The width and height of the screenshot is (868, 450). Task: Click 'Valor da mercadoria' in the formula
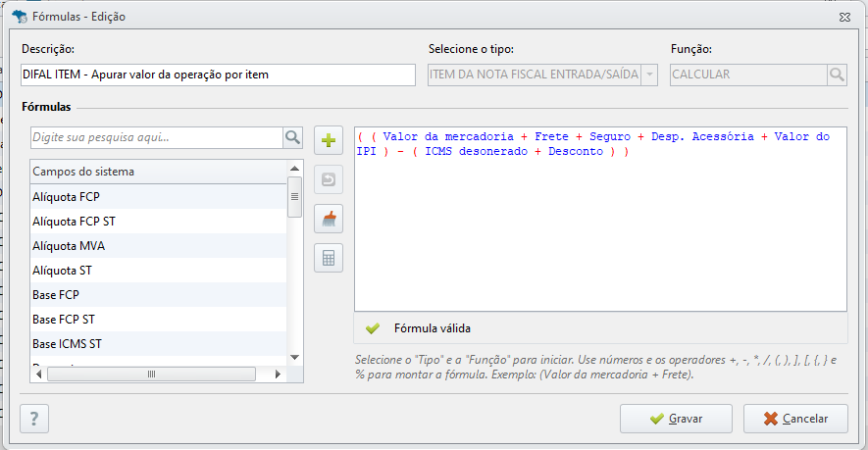tap(448, 136)
